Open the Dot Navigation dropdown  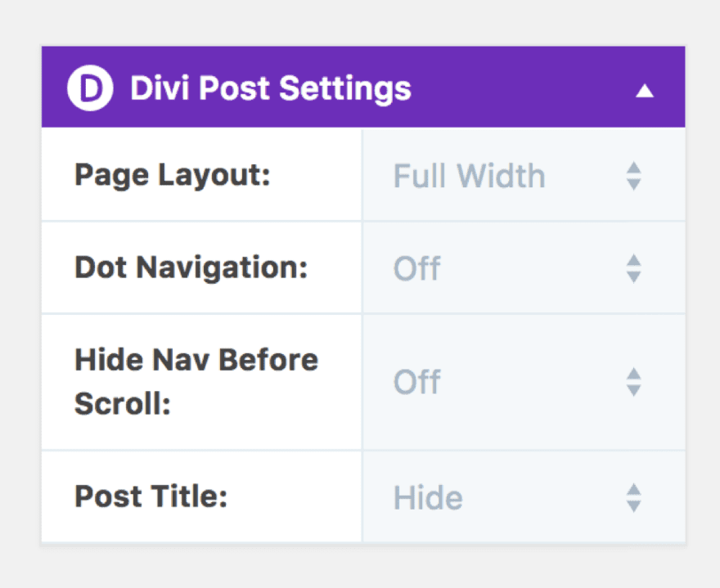(522, 268)
